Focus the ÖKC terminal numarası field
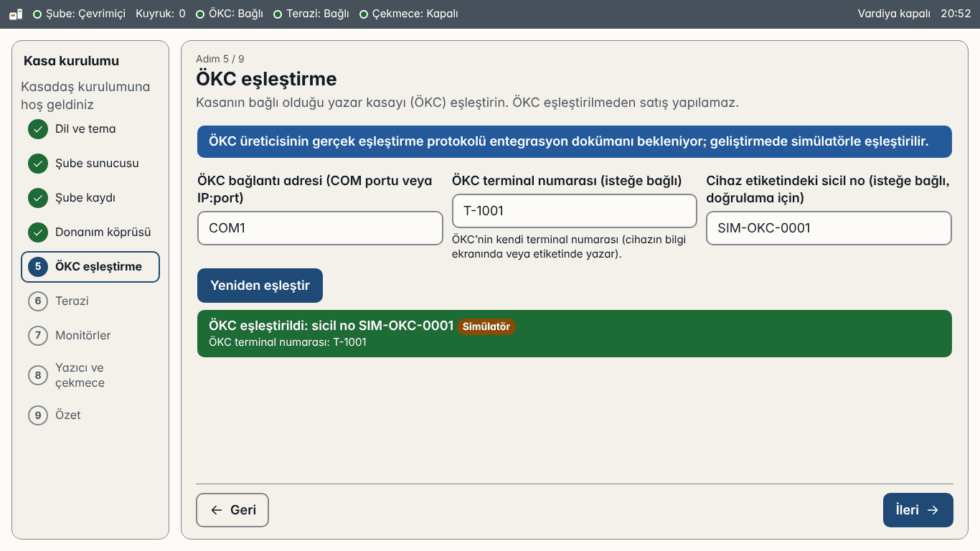This screenshot has height=551, width=980. pos(575,211)
